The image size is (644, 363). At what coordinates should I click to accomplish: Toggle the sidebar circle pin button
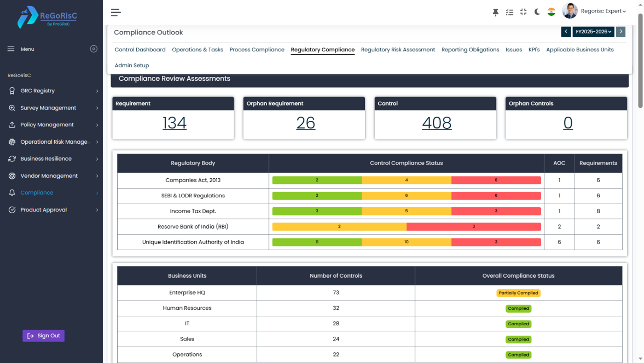[x=93, y=49]
